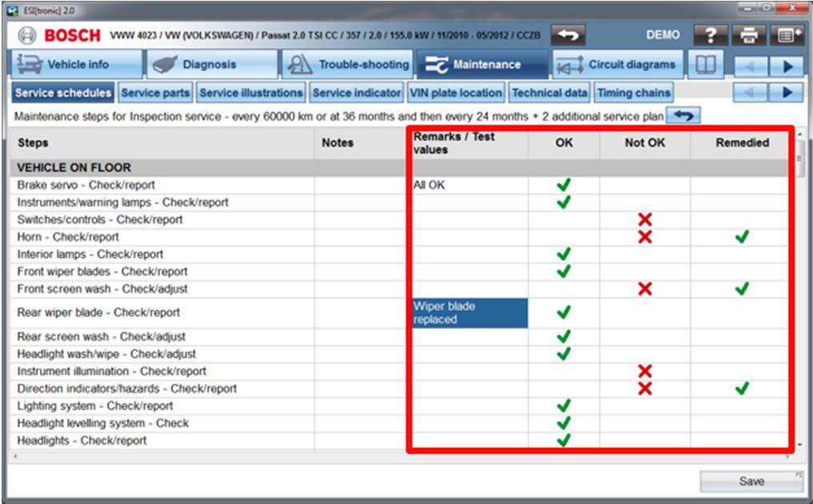813x504 pixels.
Task: Open Service parts sub-tab
Action: 155,93
